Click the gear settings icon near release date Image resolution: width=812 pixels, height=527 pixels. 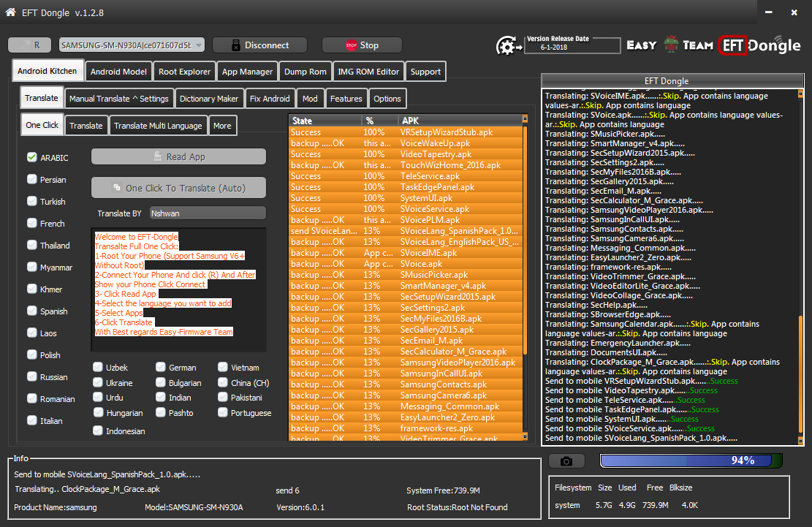509,46
